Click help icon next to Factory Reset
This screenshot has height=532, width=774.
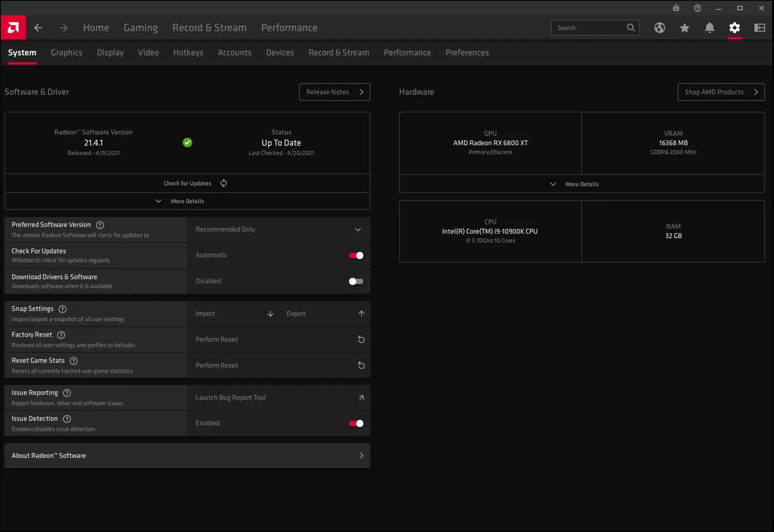click(61, 335)
